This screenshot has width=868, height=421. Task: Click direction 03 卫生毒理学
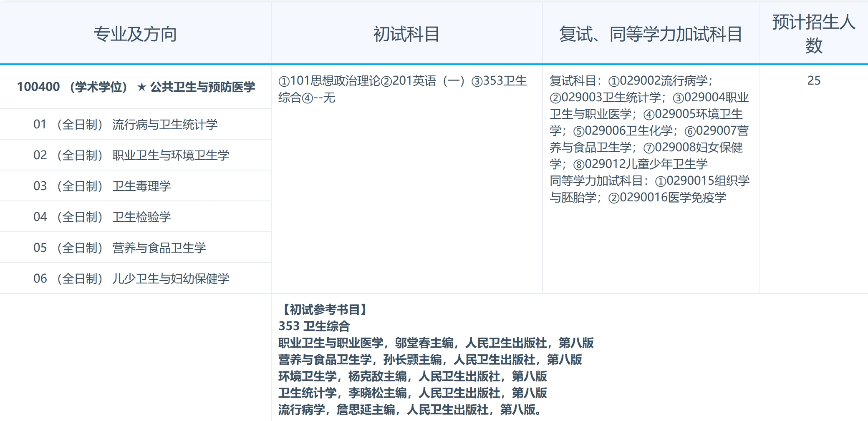point(115,185)
